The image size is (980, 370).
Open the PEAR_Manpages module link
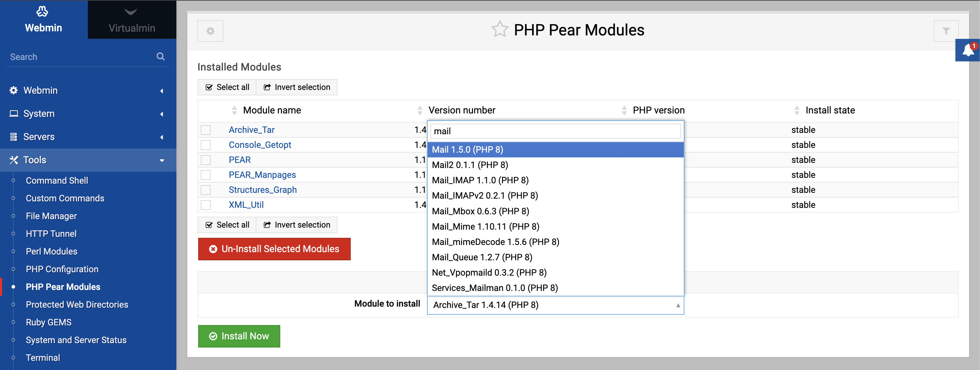pos(262,175)
